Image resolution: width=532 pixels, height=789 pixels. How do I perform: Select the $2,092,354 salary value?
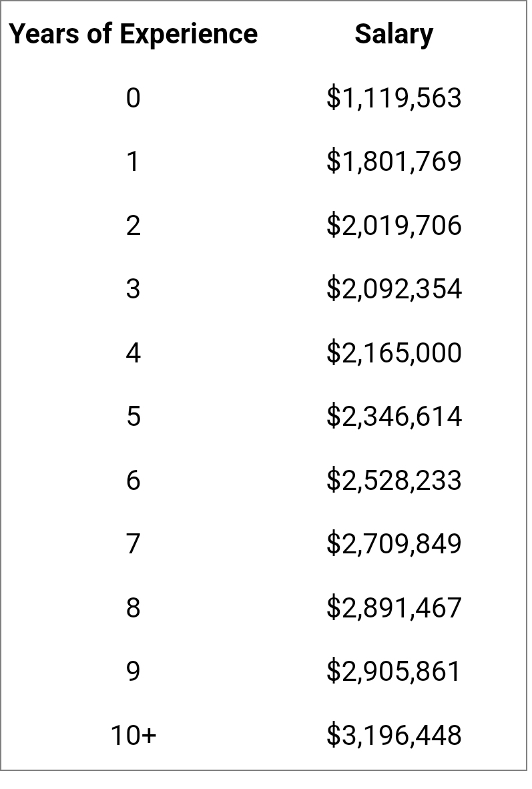(x=393, y=289)
